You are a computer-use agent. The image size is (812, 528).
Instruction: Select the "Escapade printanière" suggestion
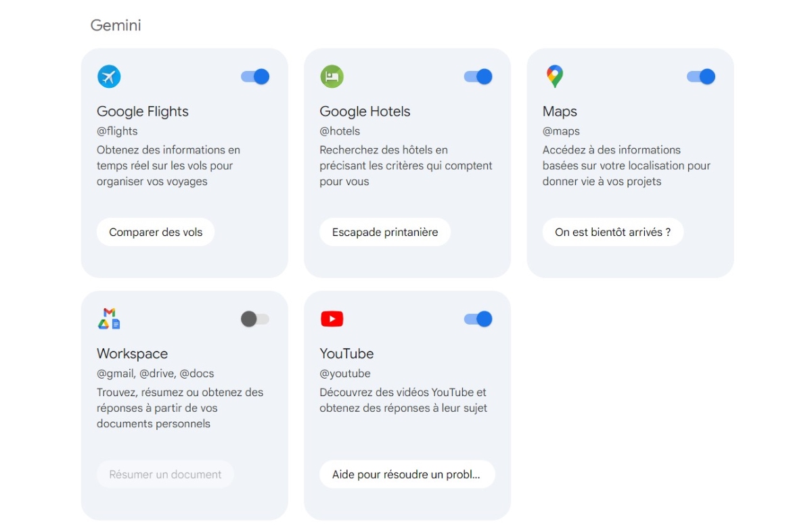click(385, 232)
